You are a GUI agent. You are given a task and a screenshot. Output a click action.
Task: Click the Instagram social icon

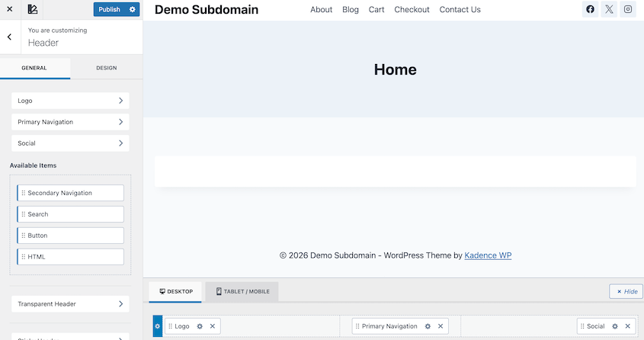coord(628,9)
